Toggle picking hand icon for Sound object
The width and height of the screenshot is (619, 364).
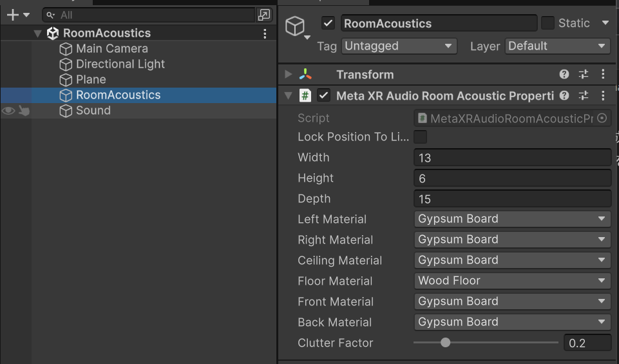coord(24,111)
